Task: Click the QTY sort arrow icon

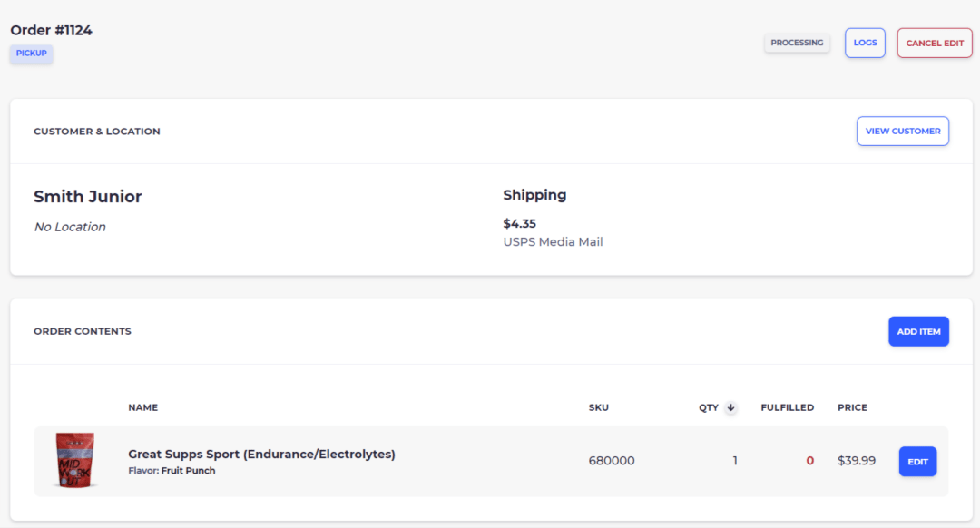Action: point(730,407)
